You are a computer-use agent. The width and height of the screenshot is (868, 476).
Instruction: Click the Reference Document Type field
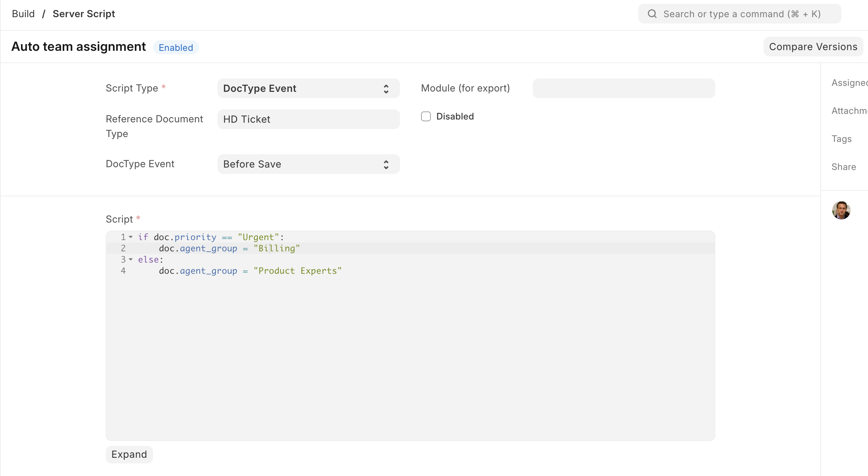(308, 119)
